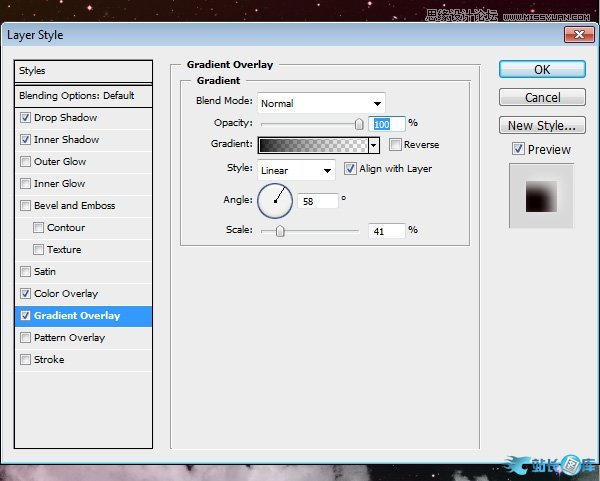Open the Blend Mode dropdown
The height and width of the screenshot is (481, 600).
pos(321,103)
